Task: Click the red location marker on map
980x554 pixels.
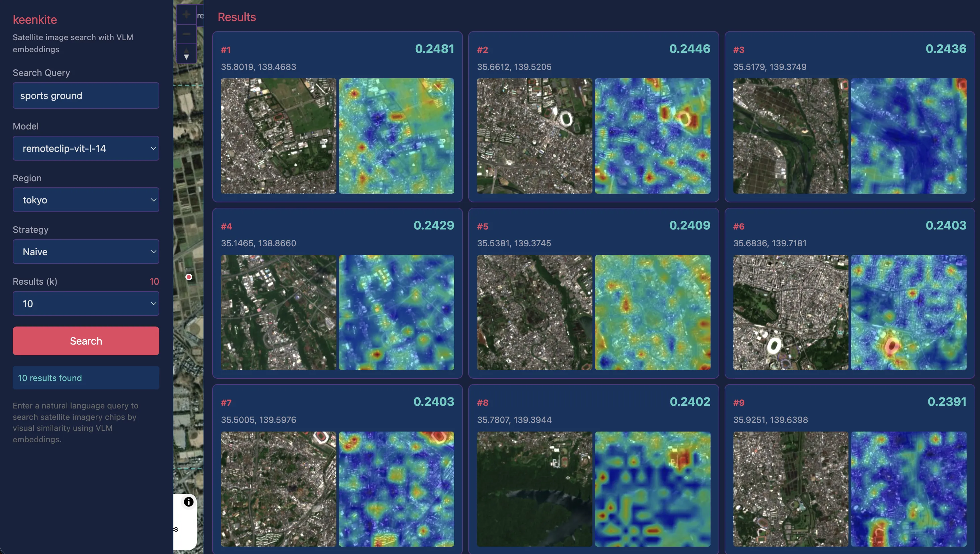Action: click(x=189, y=277)
